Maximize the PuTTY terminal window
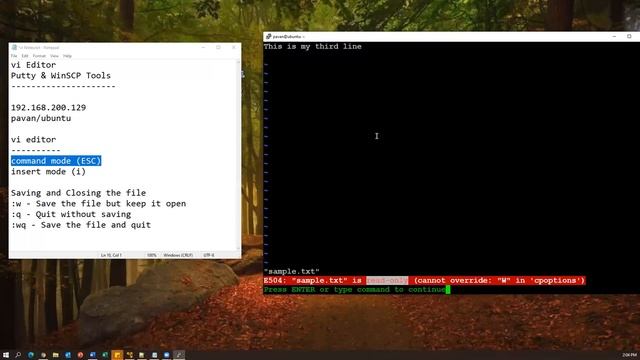Image resolution: width=640 pixels, height=360 pixels. click(x=629, y=36)
